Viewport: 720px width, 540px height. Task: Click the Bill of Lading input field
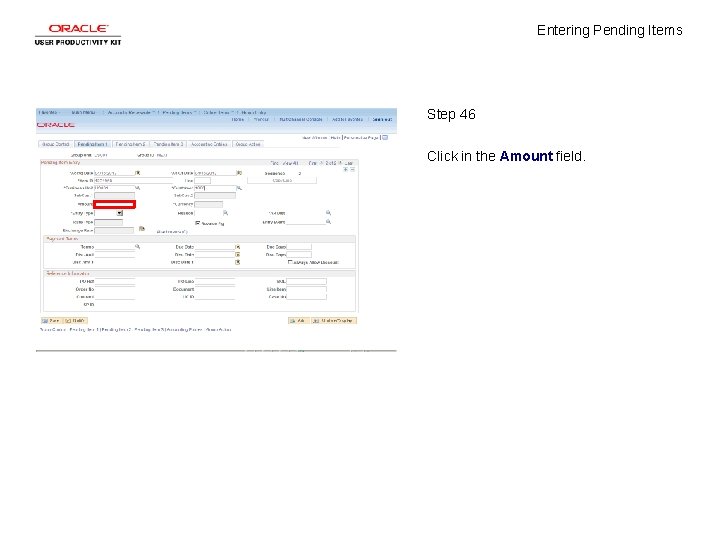(306, 281)
